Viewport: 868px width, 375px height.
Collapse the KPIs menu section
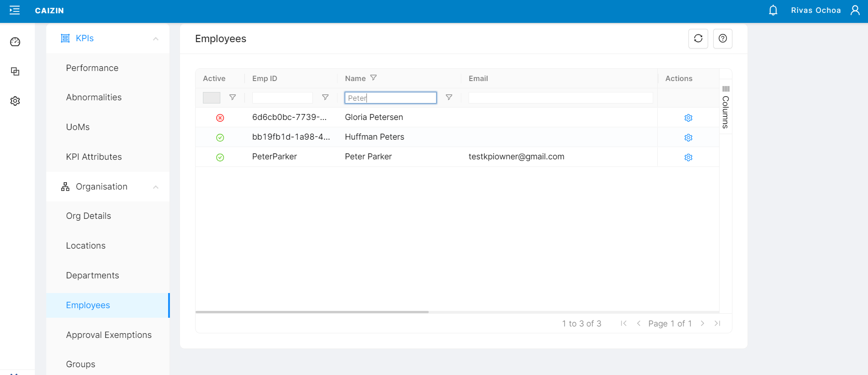[156, 39]
